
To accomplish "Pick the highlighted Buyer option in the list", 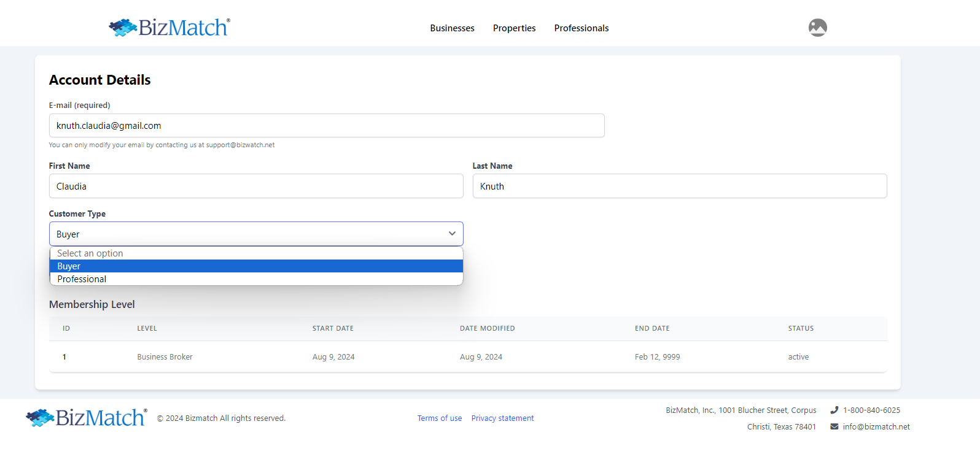I will [69, 266].
